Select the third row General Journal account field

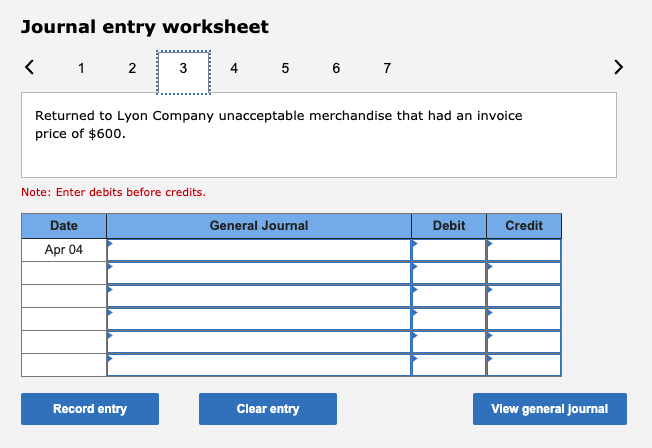pyautogui.click(x=259, y=296)
